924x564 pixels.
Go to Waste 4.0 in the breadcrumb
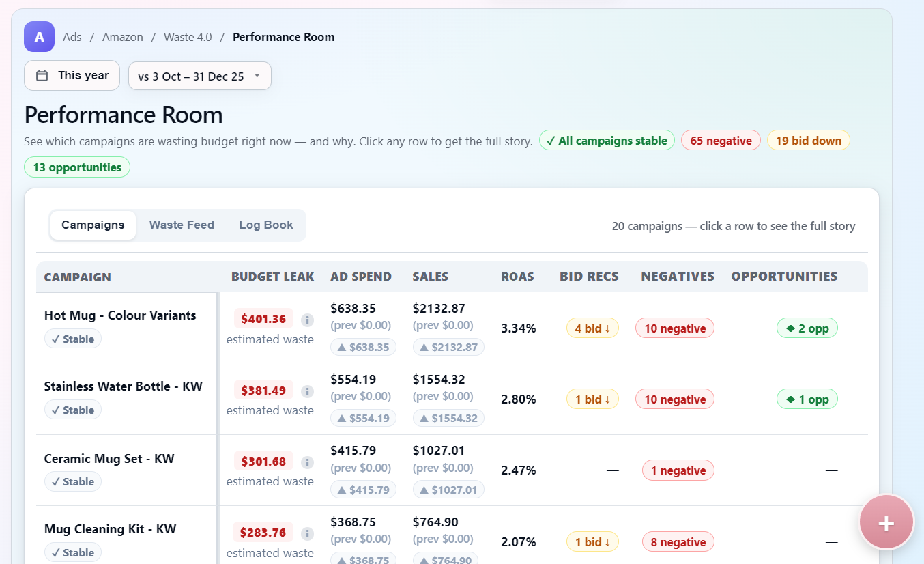(188, 37)
